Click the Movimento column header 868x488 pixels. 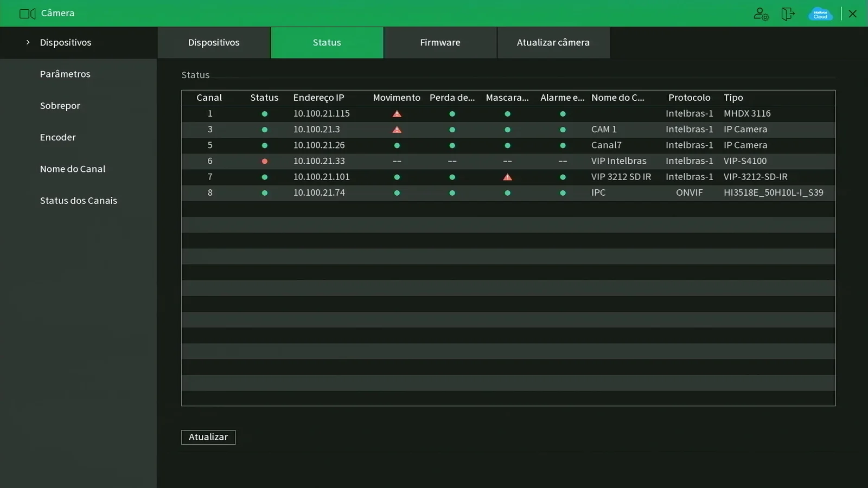[397, 98]
